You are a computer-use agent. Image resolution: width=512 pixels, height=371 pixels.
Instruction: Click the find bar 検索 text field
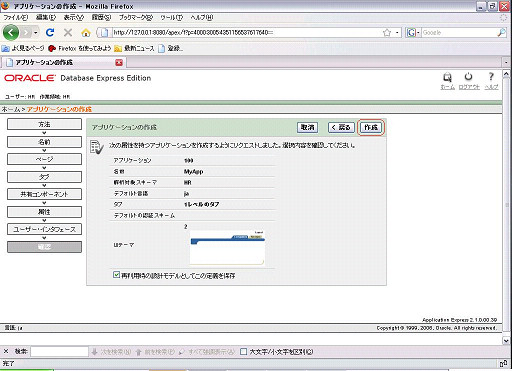(59, 351)
